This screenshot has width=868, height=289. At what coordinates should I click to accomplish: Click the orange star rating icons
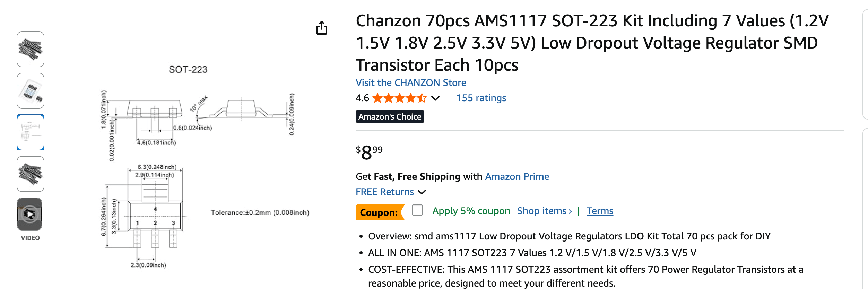[399, 98]
